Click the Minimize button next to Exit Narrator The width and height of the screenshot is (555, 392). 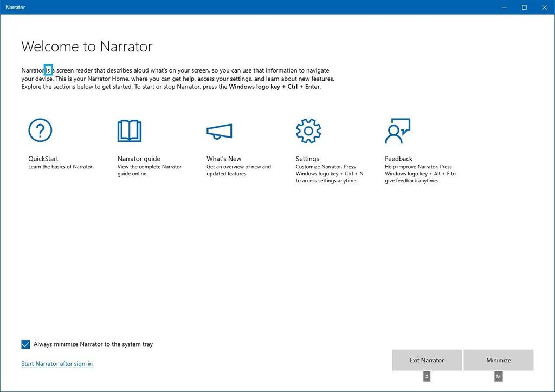[498, 360]
